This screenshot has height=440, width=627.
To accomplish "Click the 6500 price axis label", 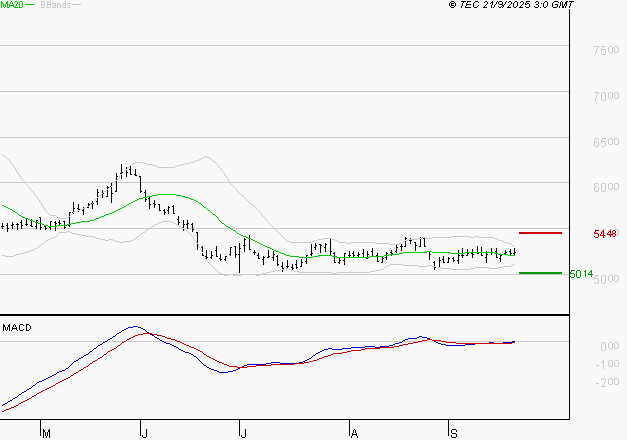I will (605, 143).
